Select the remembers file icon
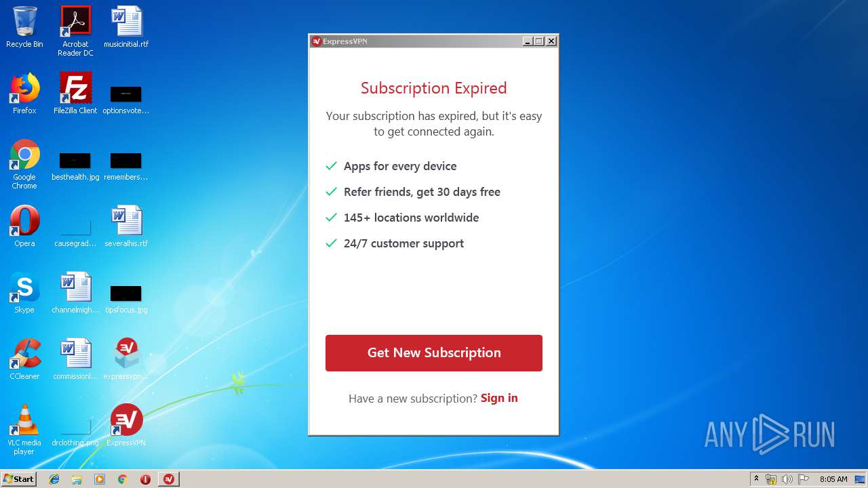The image size is (868, 488). coord(126,166)
